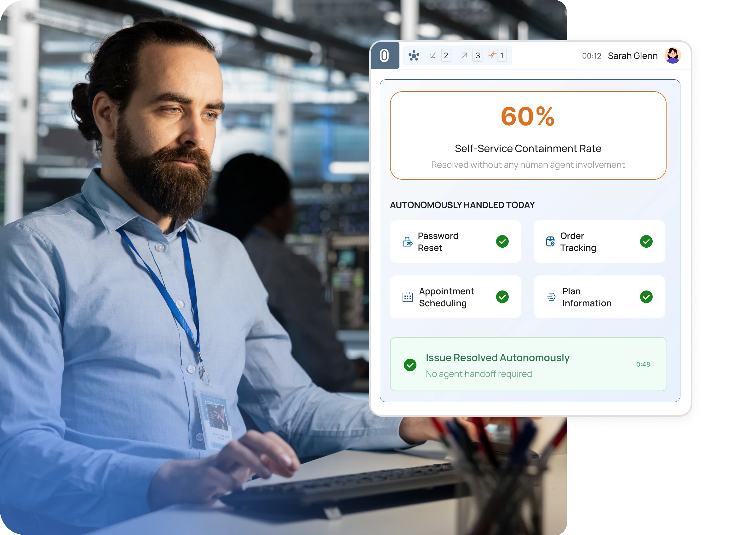Click Appointment Scheduling green checkmark
The width and height of the screenshot is (756, 535).
point(502,297)
